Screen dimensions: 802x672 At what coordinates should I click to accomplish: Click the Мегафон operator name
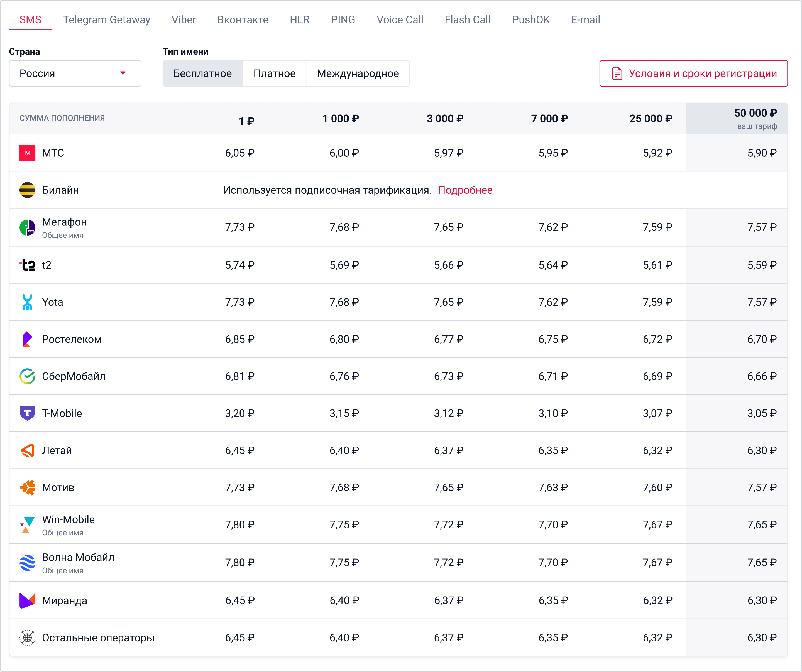[65, 222]
